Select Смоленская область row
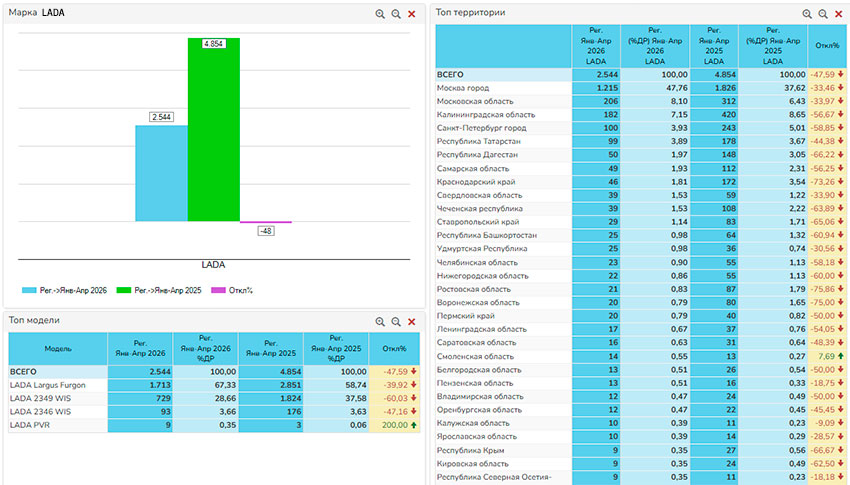 641,357
